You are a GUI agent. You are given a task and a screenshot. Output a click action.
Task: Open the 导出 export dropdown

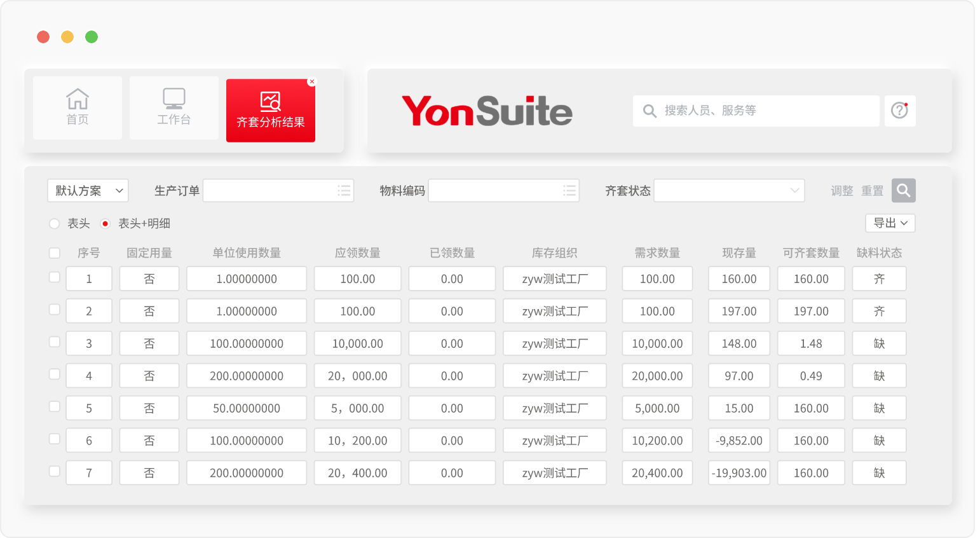(890, 223)
